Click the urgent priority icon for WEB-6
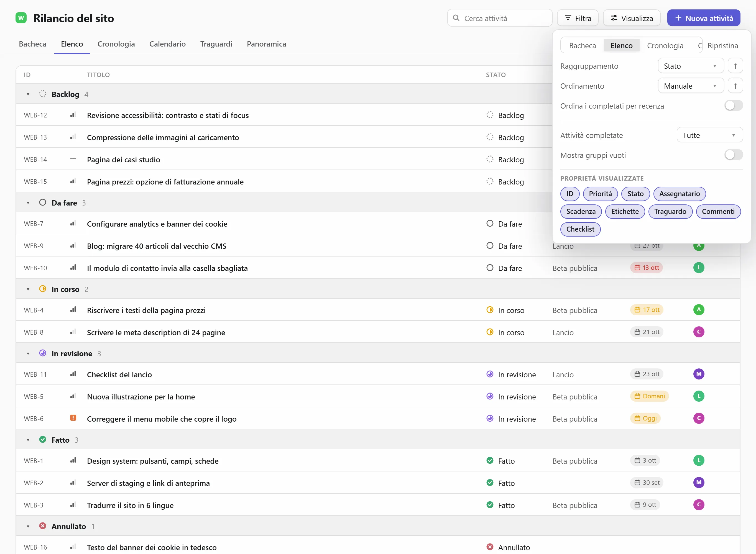Image resolution: width=756 pixels, height=554 pixels. [x=73, y=418]
